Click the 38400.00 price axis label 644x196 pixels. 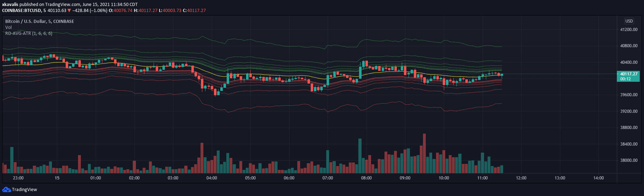[x=629, y=144]
